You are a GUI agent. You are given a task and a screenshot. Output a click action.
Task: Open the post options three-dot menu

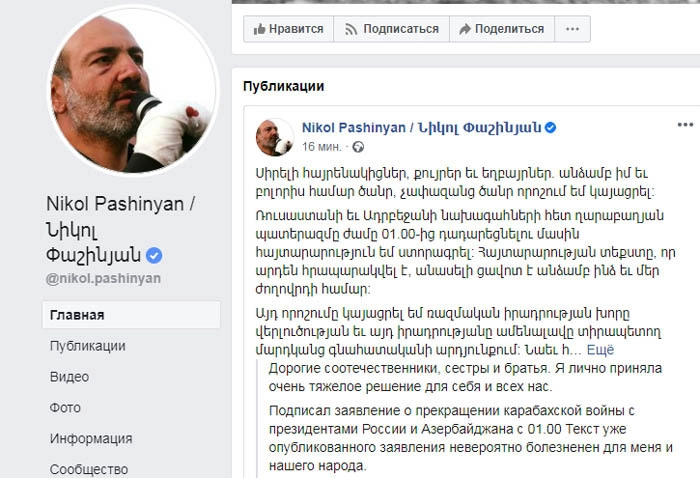[x=685, y=125]
